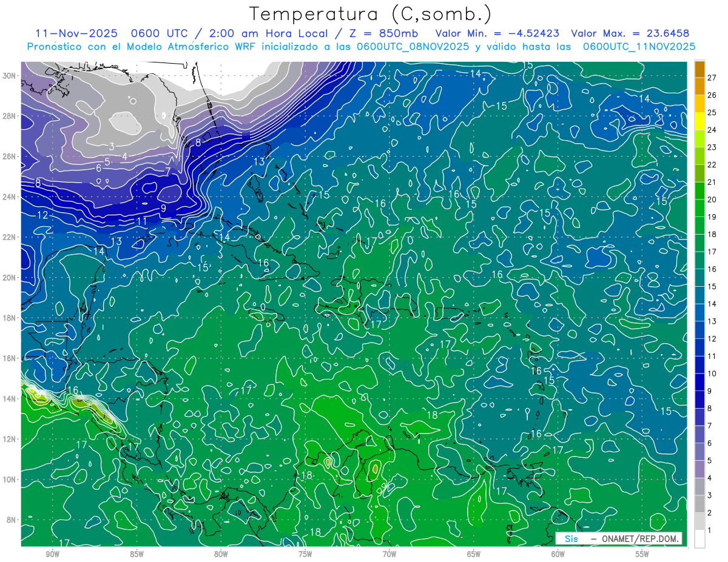Click the '22N' latitude label
Viewport: 728px width, 562px height.
(9, 237)
